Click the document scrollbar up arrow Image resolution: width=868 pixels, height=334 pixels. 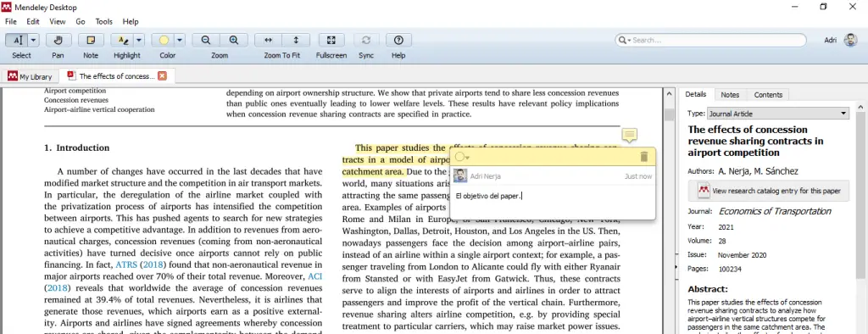(669, 93)
